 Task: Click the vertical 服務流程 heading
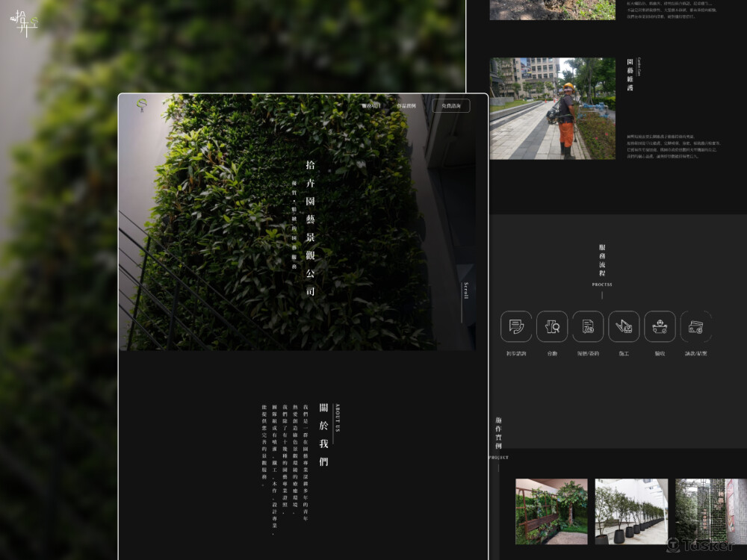pos(602,260)
